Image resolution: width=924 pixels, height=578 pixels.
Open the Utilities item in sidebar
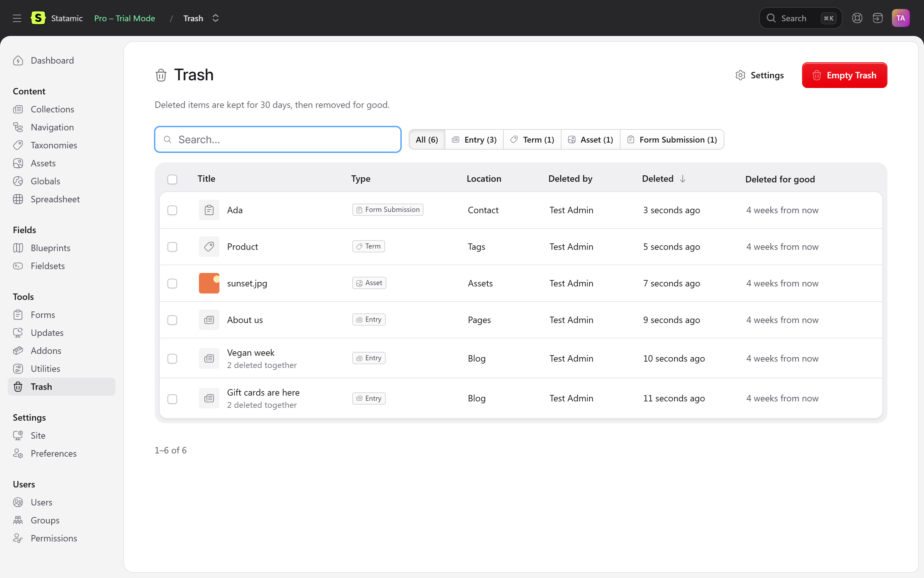coord(61,369)
